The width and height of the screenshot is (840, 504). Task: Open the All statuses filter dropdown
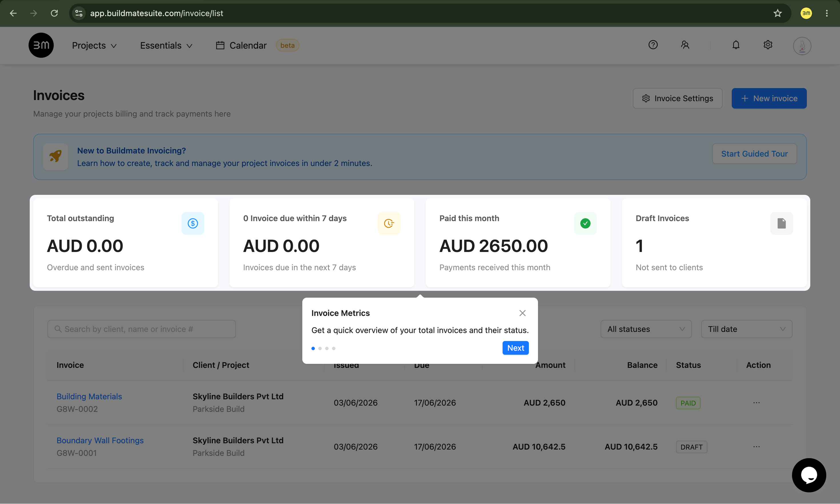[x=646, y=329]
